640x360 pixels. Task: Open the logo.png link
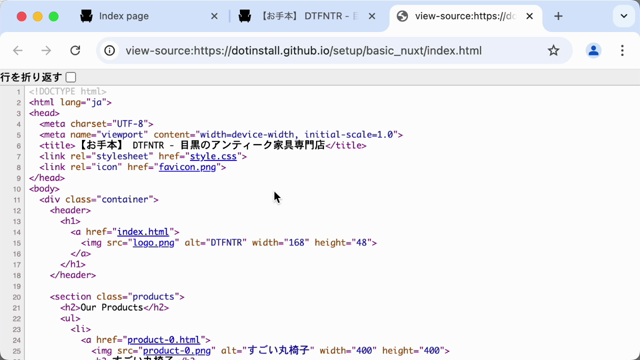pyautogui.click(x=153, y=243)
